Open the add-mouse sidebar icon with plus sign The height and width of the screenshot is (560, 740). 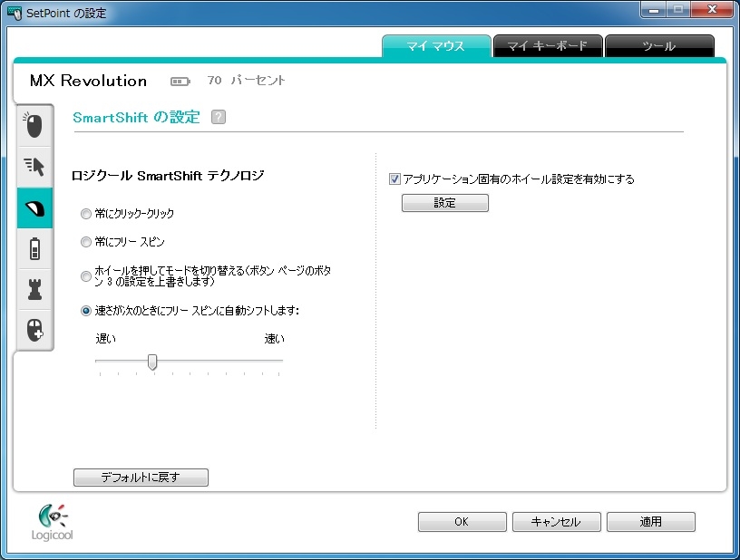click(34, 330)
